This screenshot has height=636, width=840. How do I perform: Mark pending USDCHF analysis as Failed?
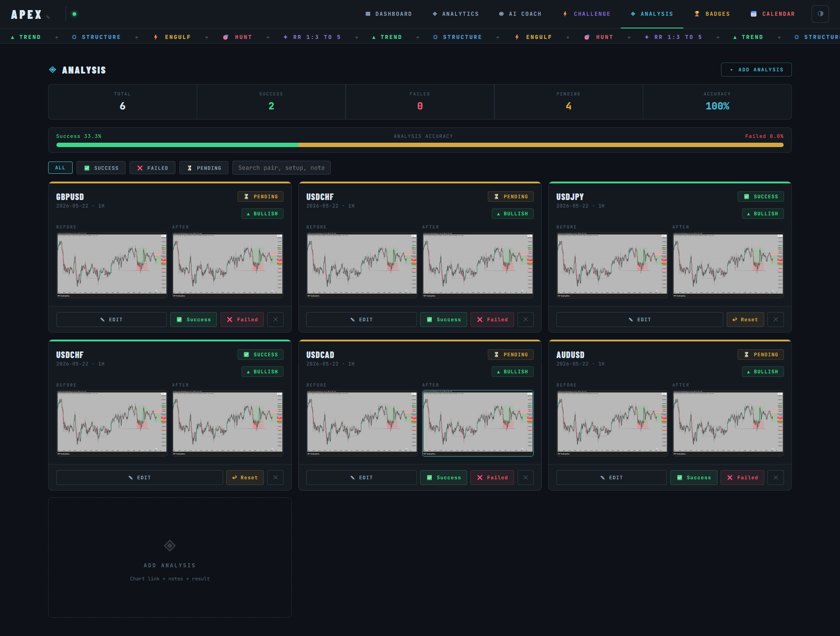coord(492,320)
